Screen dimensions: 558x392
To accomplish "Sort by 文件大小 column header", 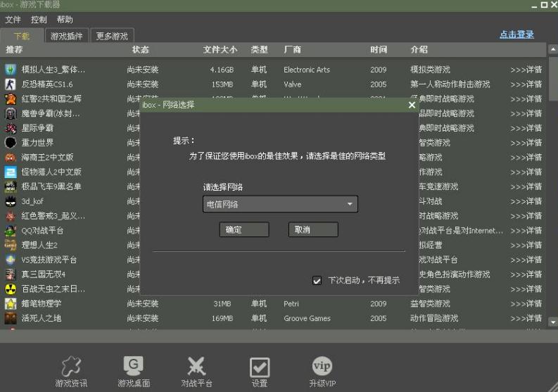I will (220, 49).
